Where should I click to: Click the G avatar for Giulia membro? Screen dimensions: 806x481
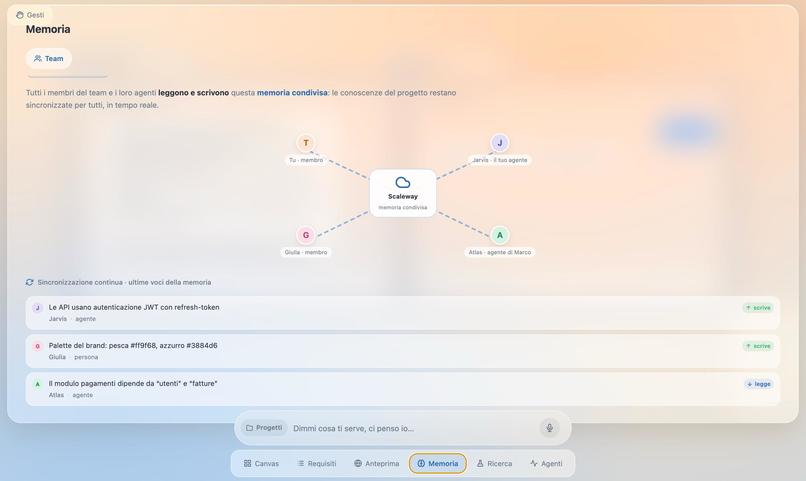click(306, 235)
